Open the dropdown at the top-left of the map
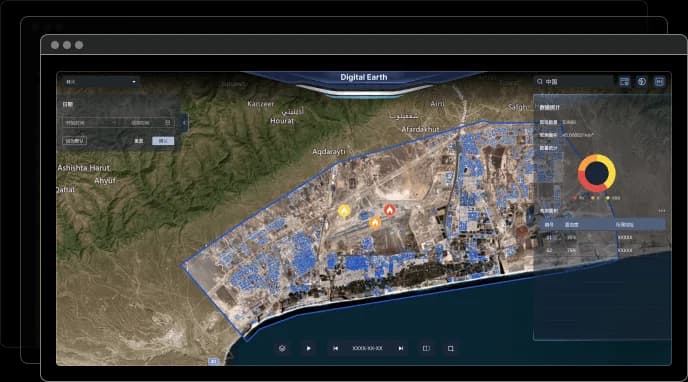 (100, 82)
